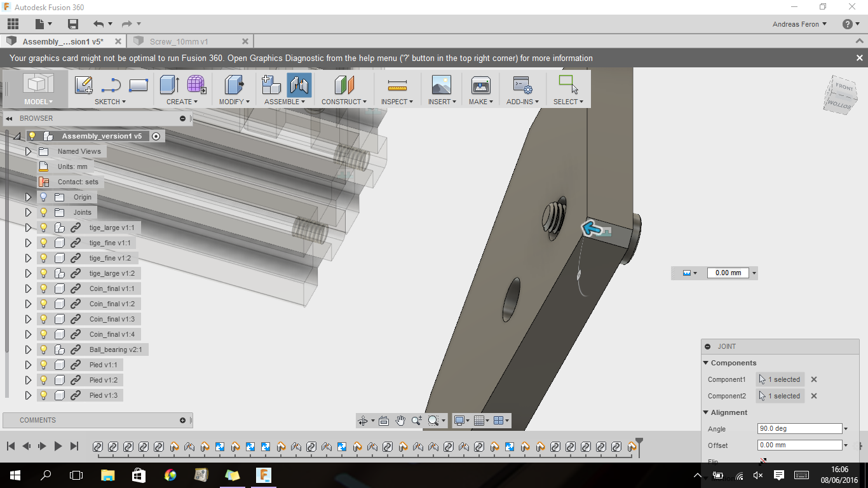Click the Select tool icon

click(568, 85)
